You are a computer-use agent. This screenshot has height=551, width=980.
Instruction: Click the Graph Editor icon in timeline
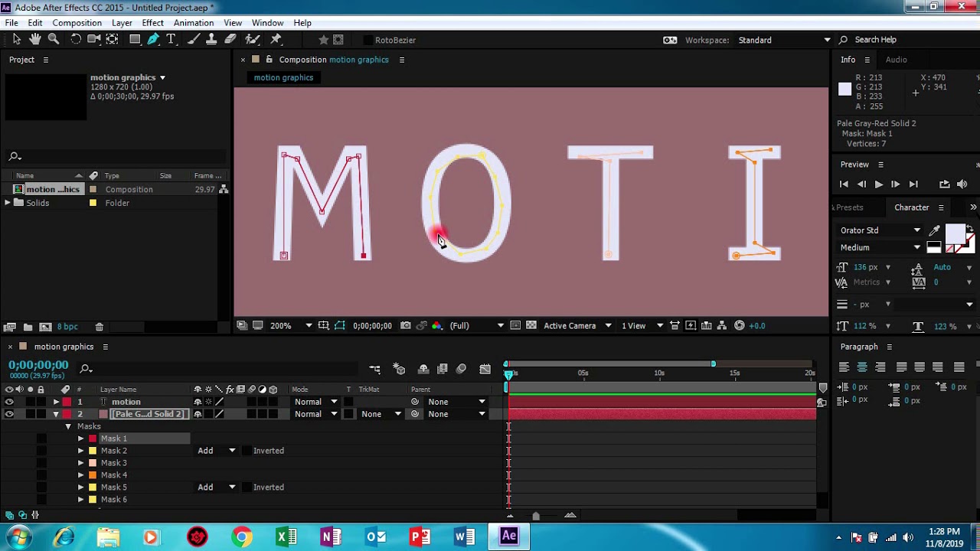(485, 369)
